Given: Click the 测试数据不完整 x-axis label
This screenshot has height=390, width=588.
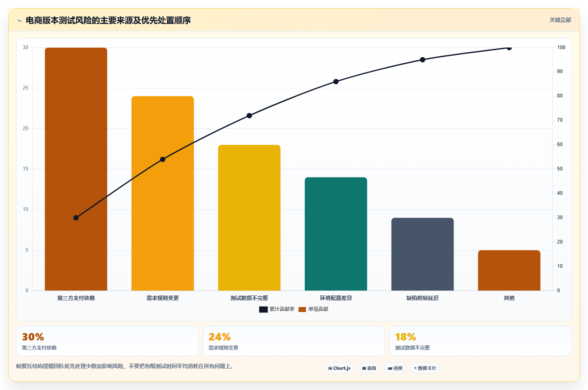Looking at the screenshot, I should (x=249, y=298).
